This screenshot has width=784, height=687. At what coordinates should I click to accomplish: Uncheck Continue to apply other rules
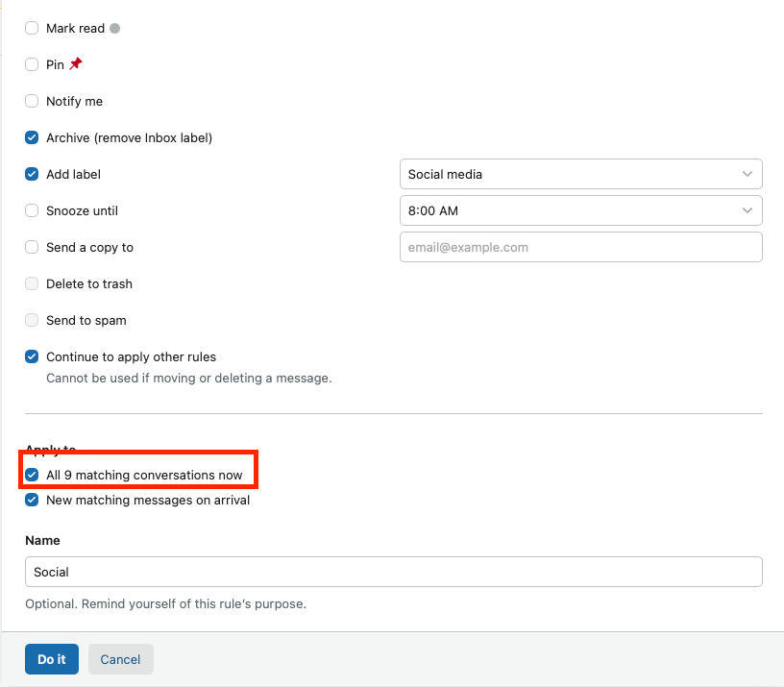pyautogui.click(x=31, y=356)
